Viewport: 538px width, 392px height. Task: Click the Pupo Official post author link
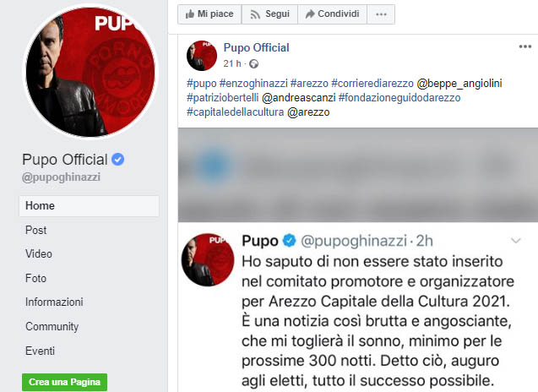pos(256,47)
